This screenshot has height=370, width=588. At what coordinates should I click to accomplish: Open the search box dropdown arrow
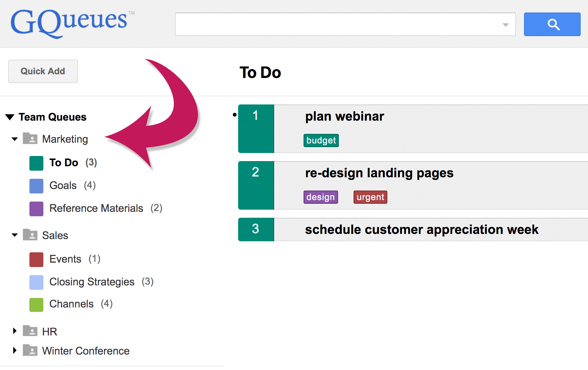point(506,25)
